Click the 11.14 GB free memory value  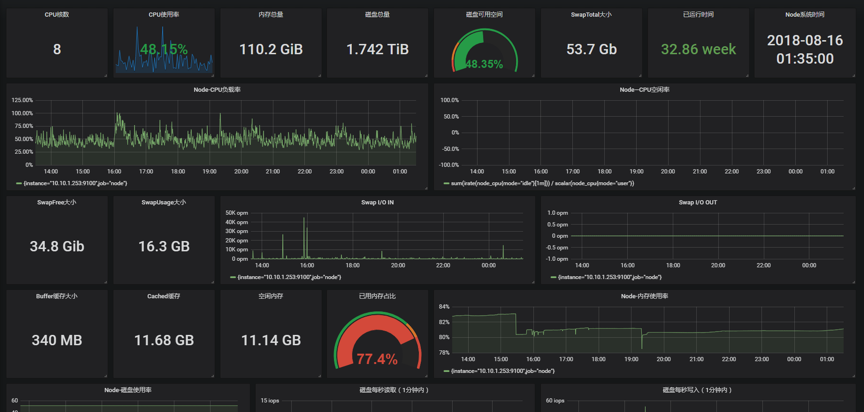tap(271, 340)
